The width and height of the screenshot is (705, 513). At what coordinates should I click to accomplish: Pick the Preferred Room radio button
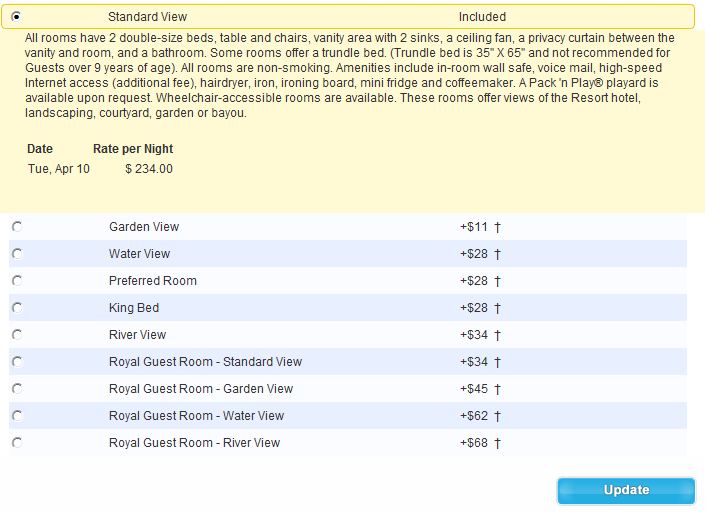[x=17, y=281]
